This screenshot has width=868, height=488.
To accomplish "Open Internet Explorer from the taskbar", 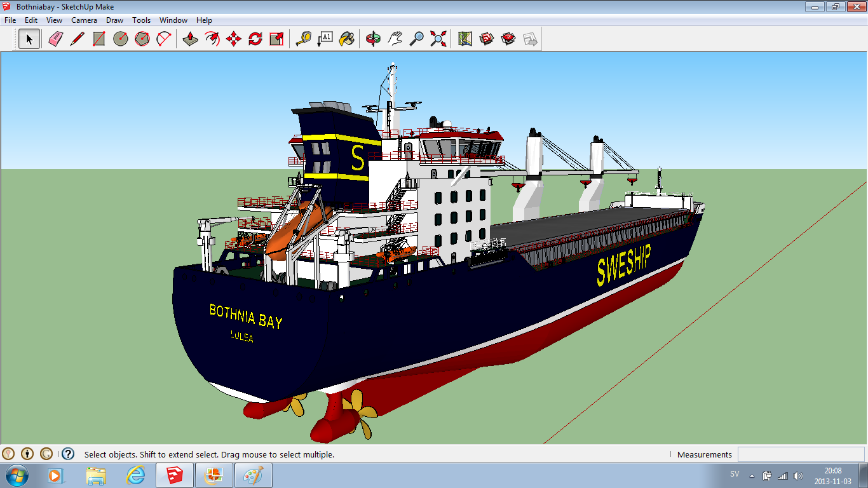I will [136, 475].
